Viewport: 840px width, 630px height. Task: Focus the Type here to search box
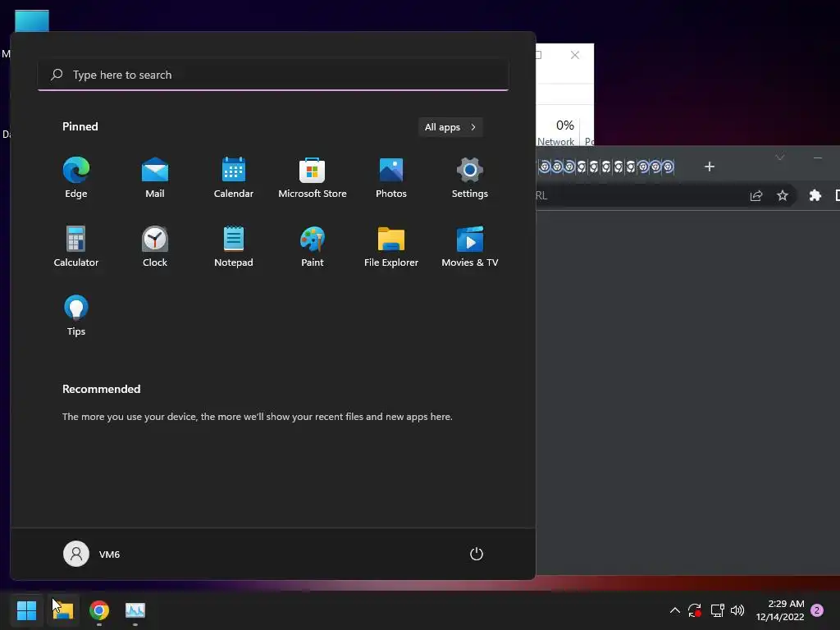273,75
